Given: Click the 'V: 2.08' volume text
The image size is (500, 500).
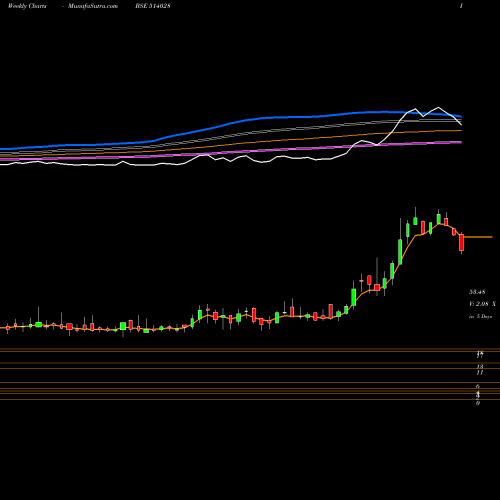Looking at the screenshot, I should coord(479,304).
